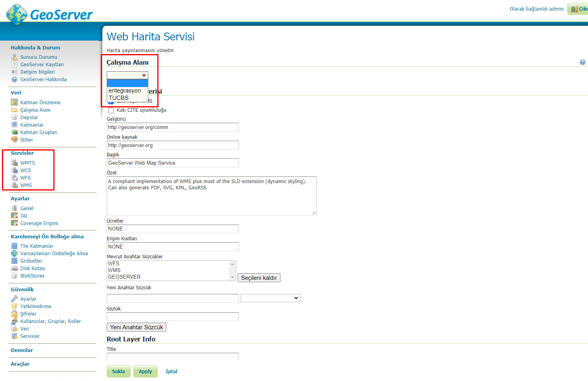Toggle Katı CITE uyumluluğu checkbox
Image resolution: width=588 pixels, height=381 pixels.
pos(111,111)
